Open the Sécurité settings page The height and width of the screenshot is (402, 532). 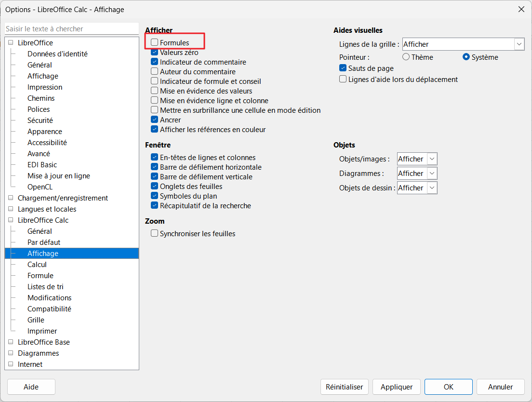pos(40,121)
